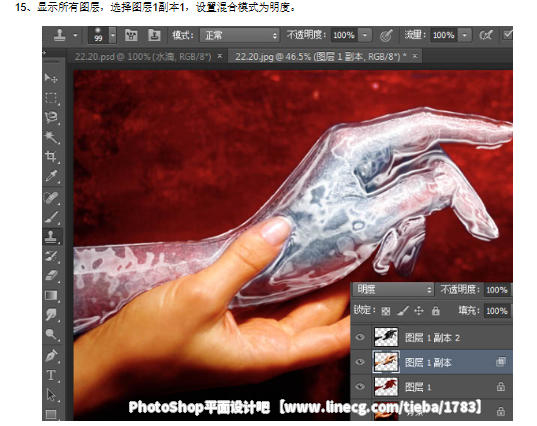Select the Rectangle shape tool

pyautogui.click(x=51, y=414)
